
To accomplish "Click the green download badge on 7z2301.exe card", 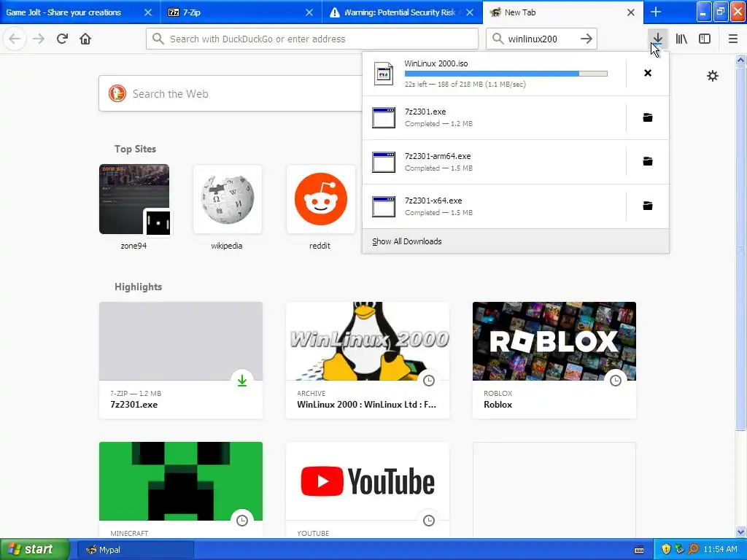I will point(242,381).
